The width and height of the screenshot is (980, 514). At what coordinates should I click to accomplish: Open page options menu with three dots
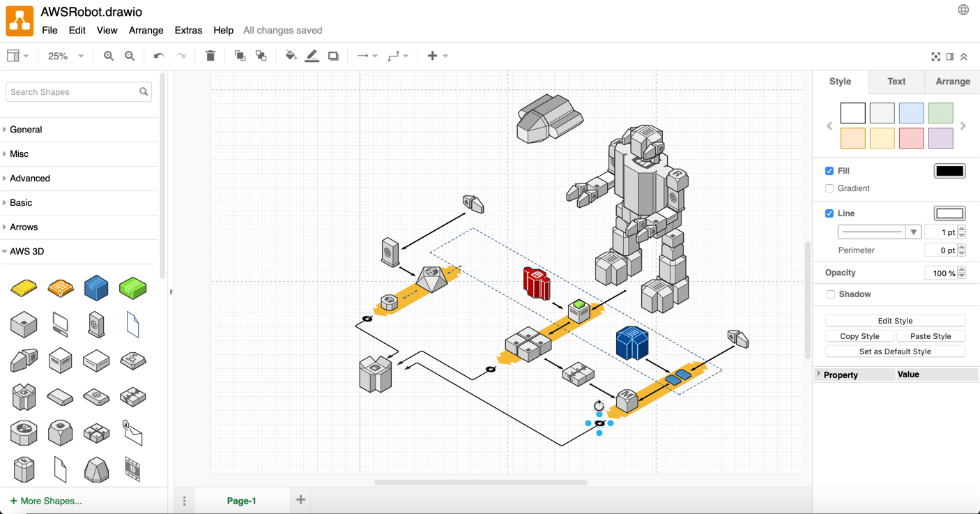185,501
